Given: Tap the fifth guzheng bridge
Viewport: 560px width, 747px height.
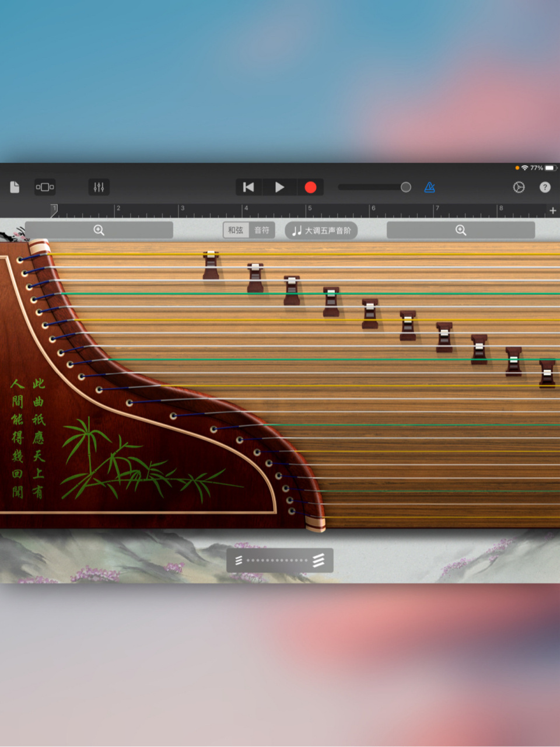Looking at the screenshot, I should 370,314.
